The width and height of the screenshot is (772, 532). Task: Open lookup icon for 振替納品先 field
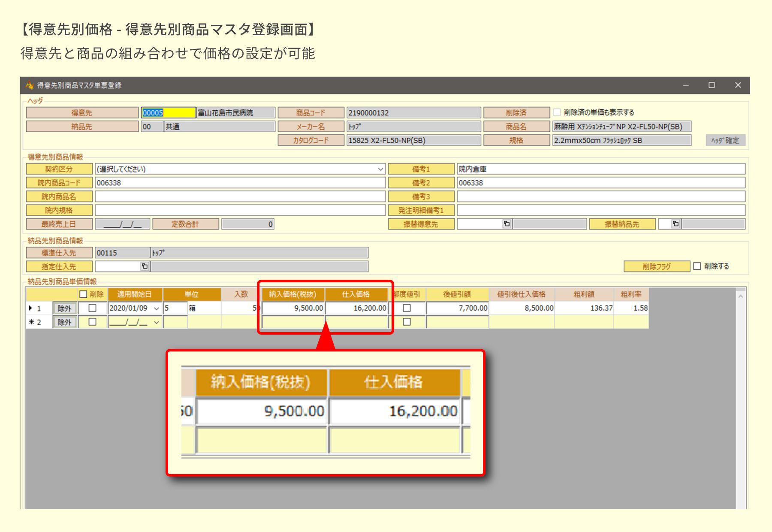675,224
